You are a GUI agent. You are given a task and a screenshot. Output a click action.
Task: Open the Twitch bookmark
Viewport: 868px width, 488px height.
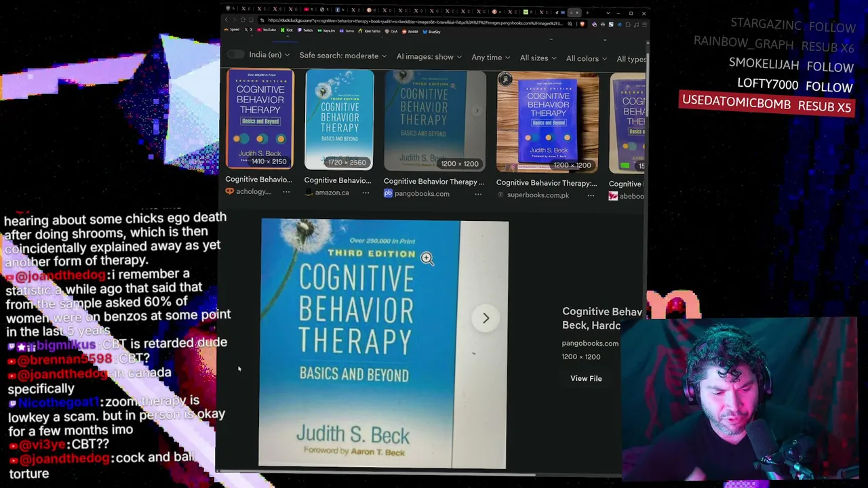coord(307,30)
